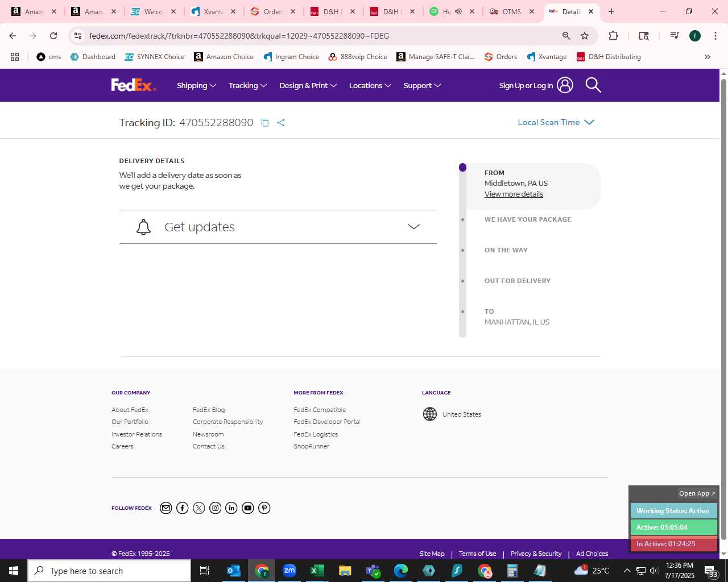Open a new browser tab

(611, 11)
